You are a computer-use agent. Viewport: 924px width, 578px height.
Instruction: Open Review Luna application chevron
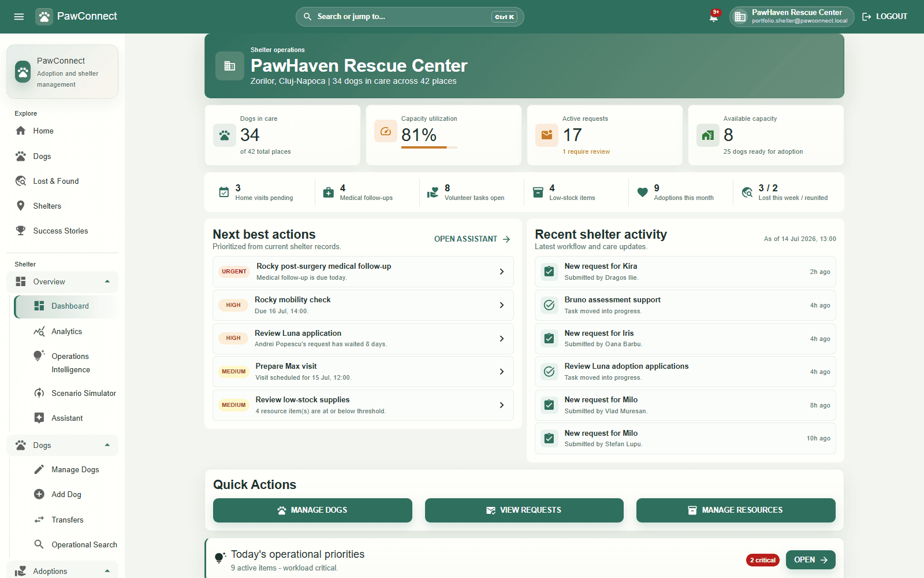502,339
